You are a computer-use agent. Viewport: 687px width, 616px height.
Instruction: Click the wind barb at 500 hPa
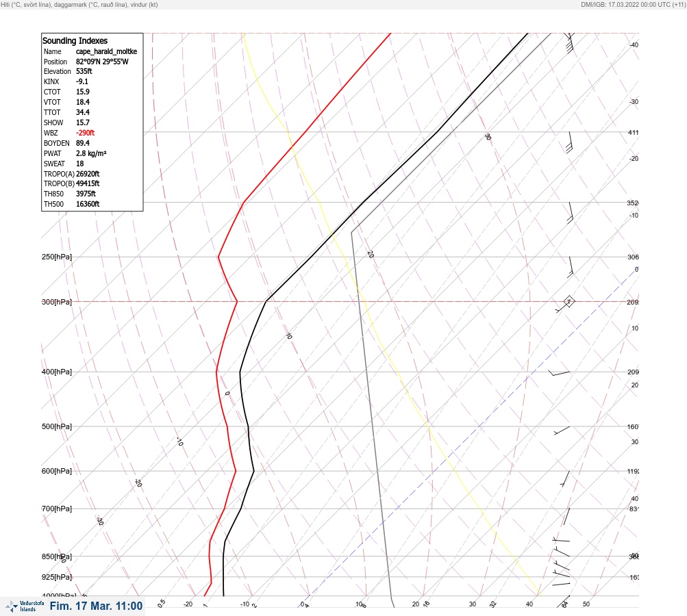click(562, 431)
